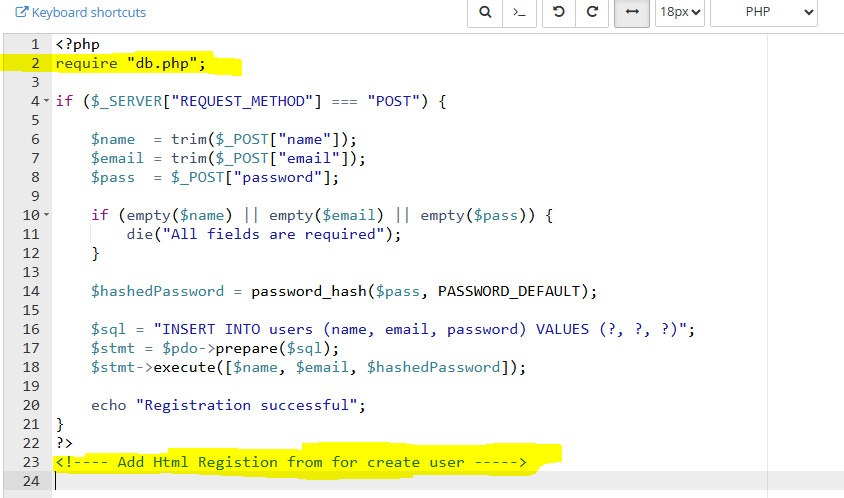Redo the last undone edit
Screen dimensions: 844x498
592,13
